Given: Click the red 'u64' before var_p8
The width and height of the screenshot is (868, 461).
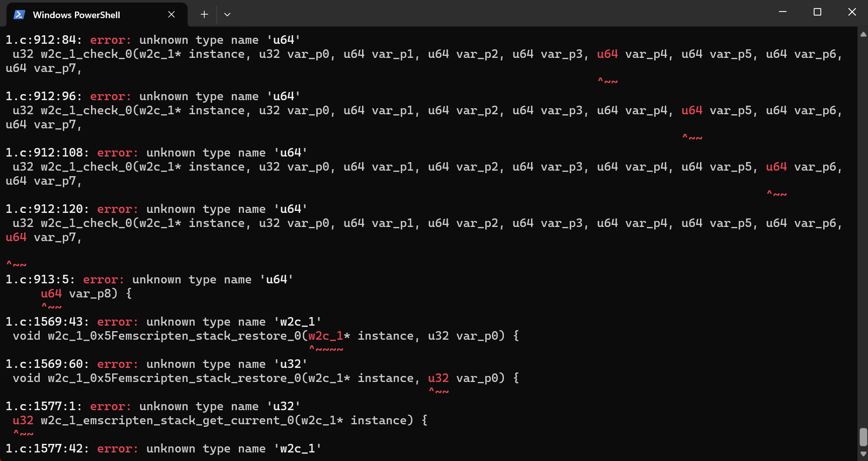Looking at the screenshot, I should 51,294.
